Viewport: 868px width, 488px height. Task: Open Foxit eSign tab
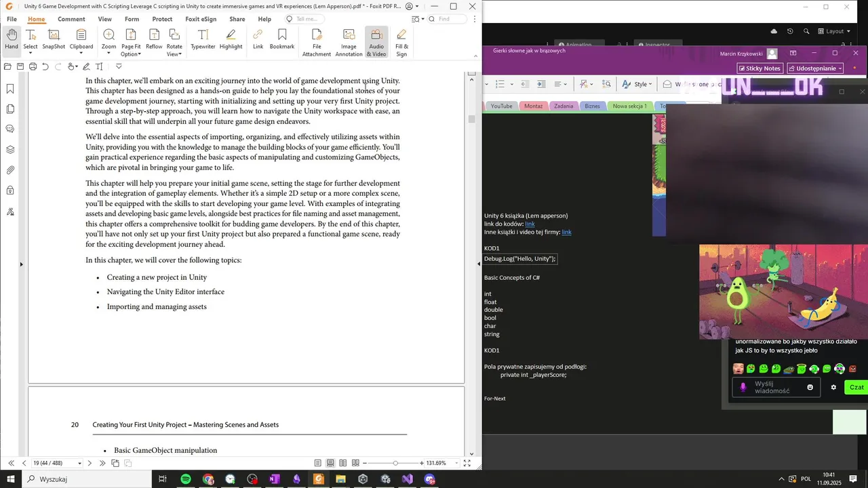tap(201, 19)
